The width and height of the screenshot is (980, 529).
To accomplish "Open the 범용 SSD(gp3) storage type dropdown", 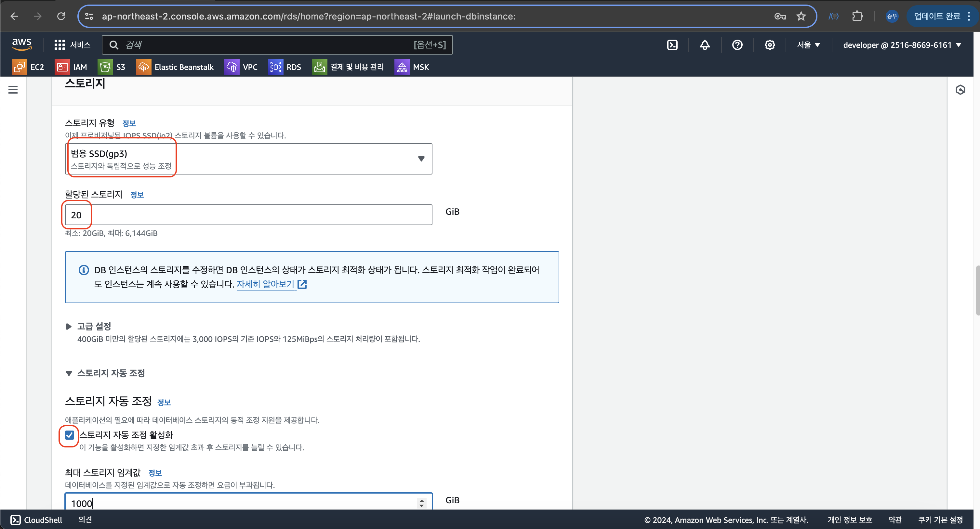I will [248, 159].
